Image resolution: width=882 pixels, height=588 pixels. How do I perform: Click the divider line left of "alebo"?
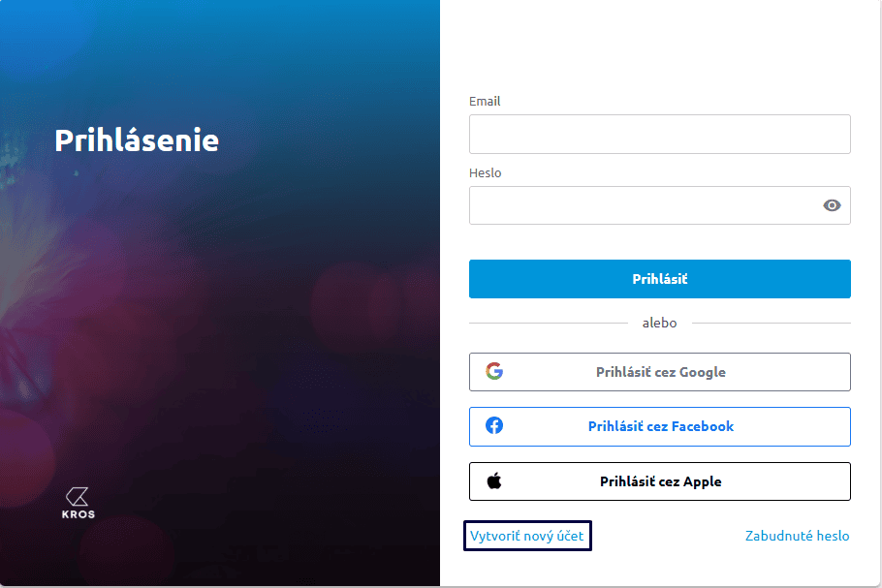pyautogui.click(x=548, y=323)
